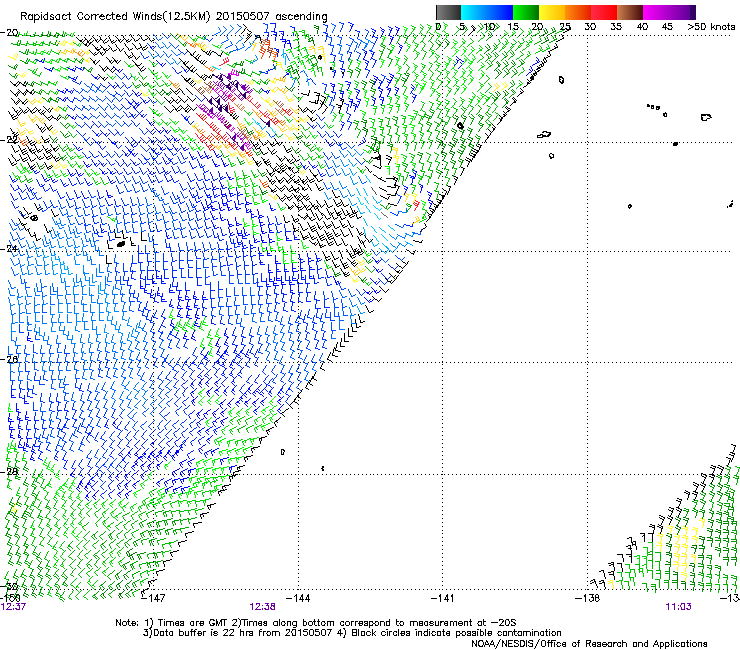
Task: Click the purple '12:38' swath time label
Action: click(x=262, y=607)
